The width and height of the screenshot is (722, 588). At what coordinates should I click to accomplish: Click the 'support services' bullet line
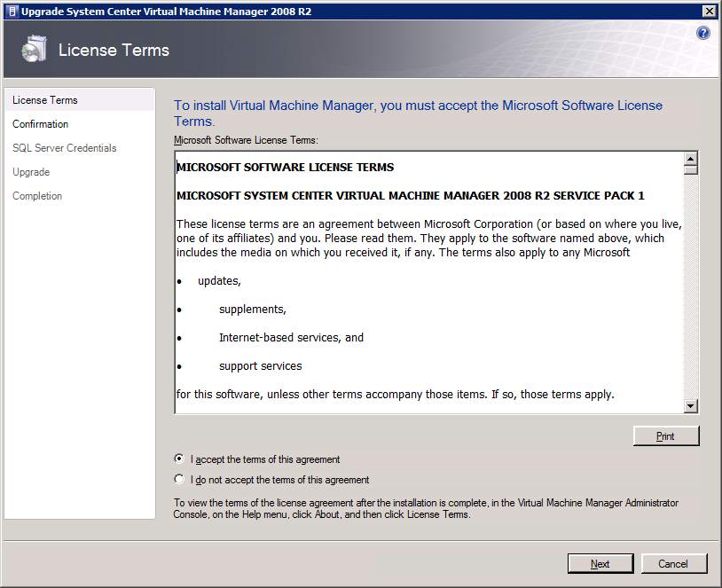(x=260, y=366)
